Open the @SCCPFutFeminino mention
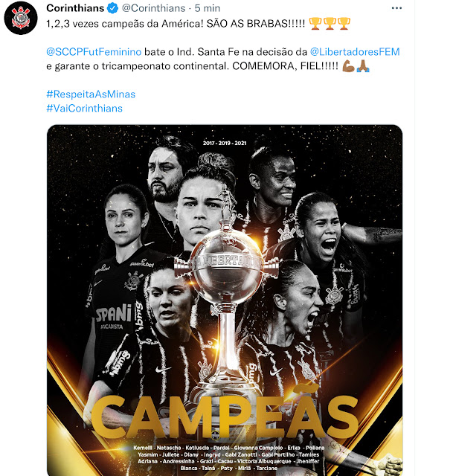 click(x=94, y=52)
